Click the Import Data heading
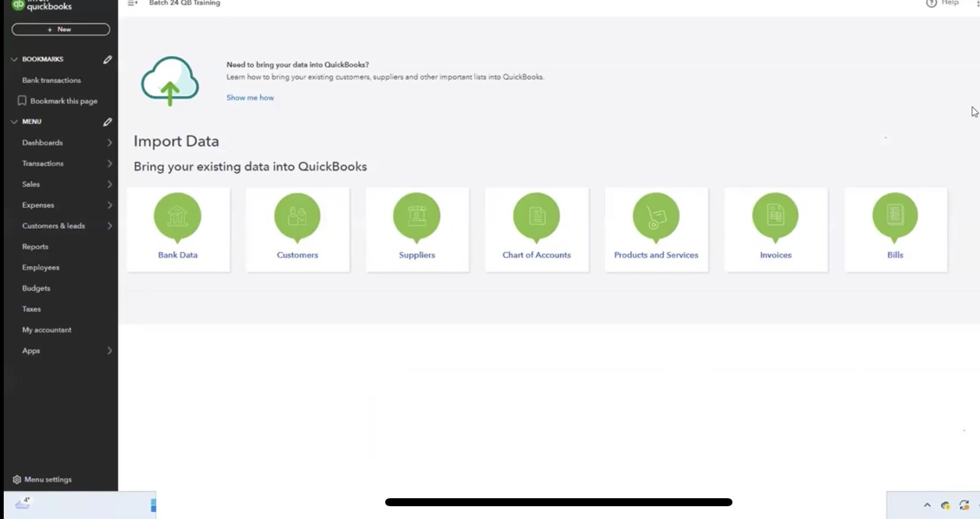 pos(176,141)
